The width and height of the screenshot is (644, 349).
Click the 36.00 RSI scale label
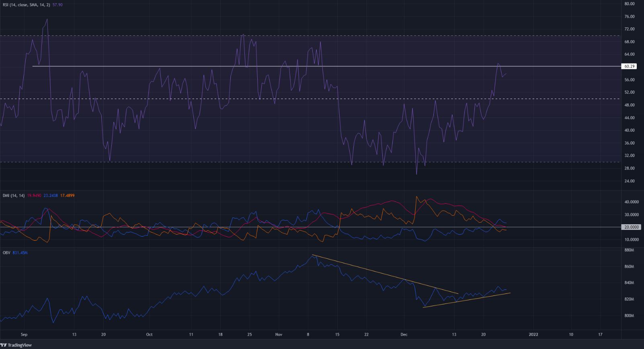(630, 143)
